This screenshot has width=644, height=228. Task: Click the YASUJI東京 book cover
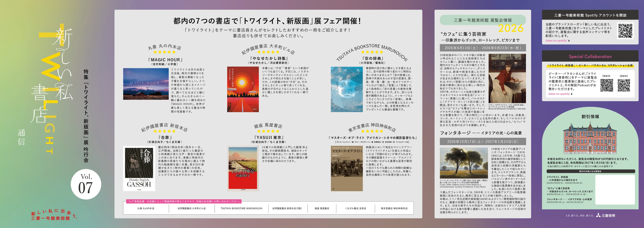pyautogui.click(x=243, y=169)
